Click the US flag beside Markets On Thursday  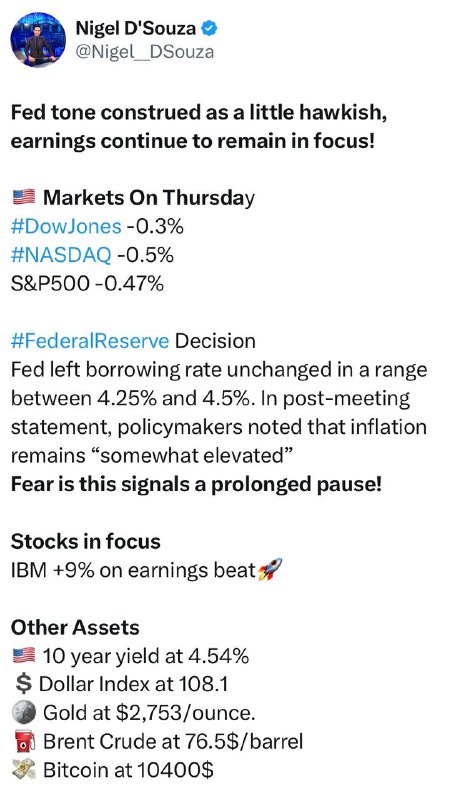click(x=23, y=197)
